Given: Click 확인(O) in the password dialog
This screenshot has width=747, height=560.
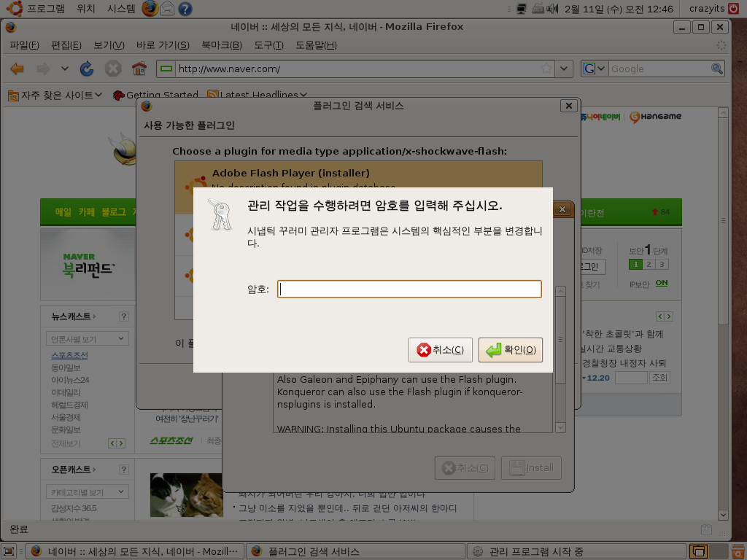Looking at the screenshot, I should 510,350.
